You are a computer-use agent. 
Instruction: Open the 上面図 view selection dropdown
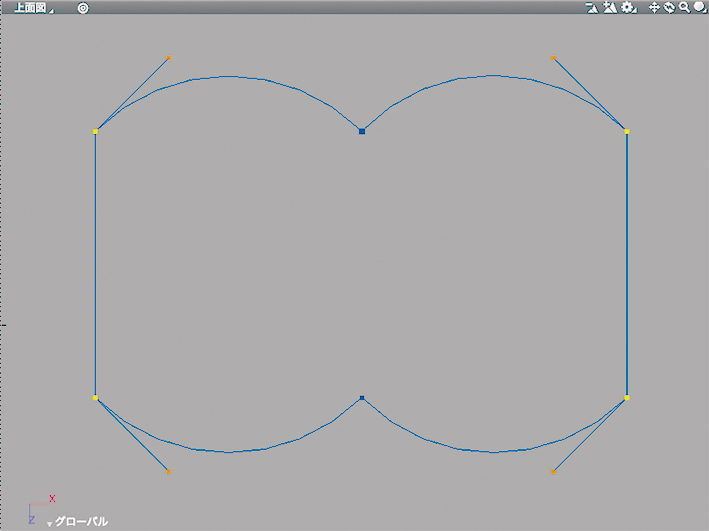[33, 8]
